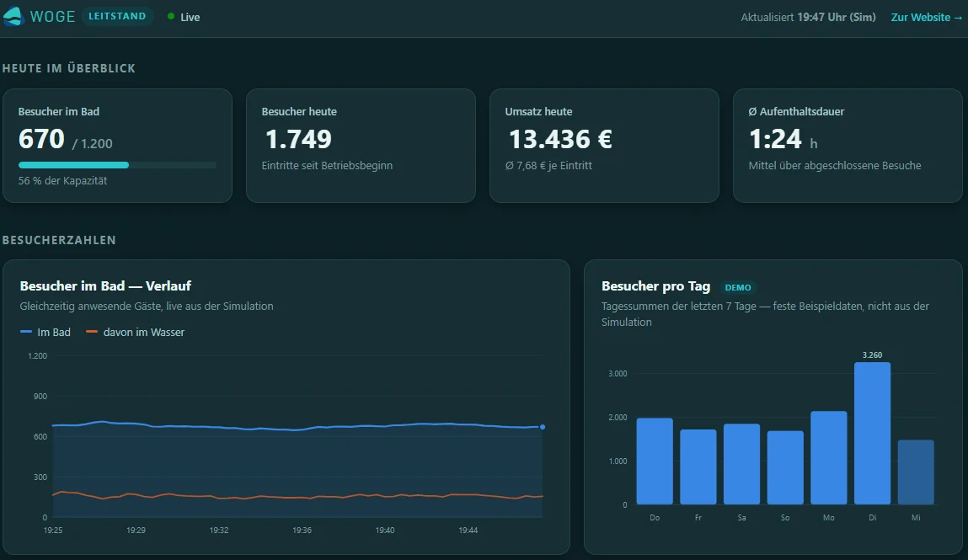Click the "Ø 7,68 € je Eintritt" caption
968x560 pixels.
pyautogui.click(x=548, y=165)
